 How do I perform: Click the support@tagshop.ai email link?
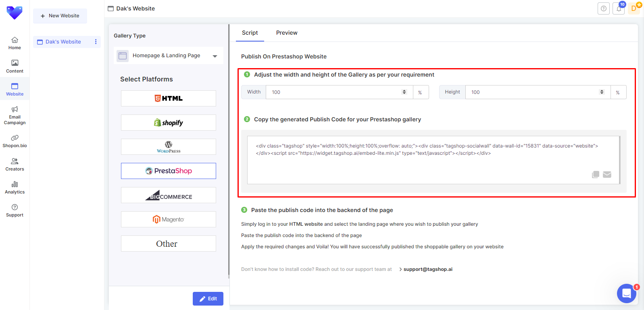[x=428, y=269]
